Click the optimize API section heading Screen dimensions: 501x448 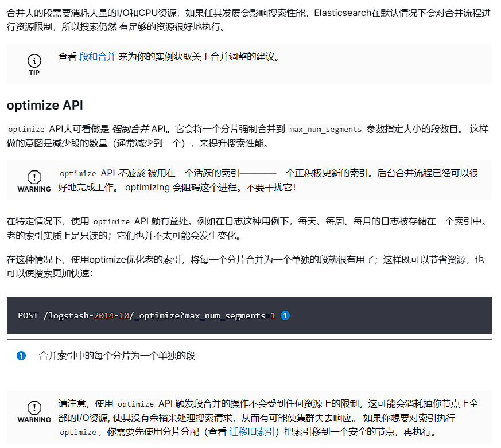pyautogui.click(x=45, y=106)
